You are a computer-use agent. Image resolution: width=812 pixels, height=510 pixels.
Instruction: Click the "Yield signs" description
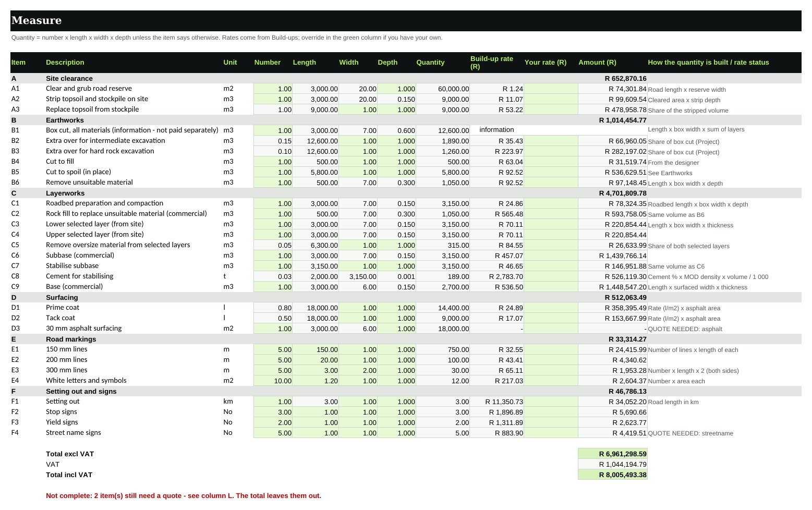click(x=62, y=422)
